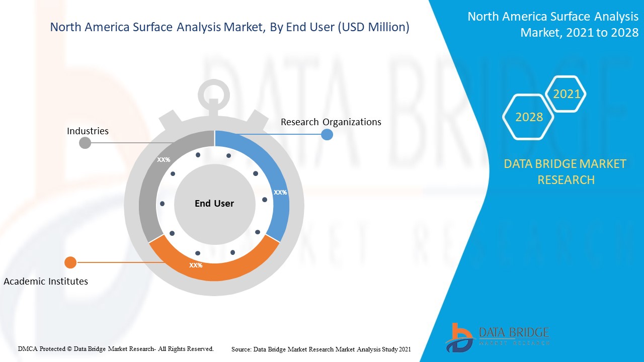Click the yellow Data Bridge Market Research text
Screen dimensions: 644x362
[566, 171]
